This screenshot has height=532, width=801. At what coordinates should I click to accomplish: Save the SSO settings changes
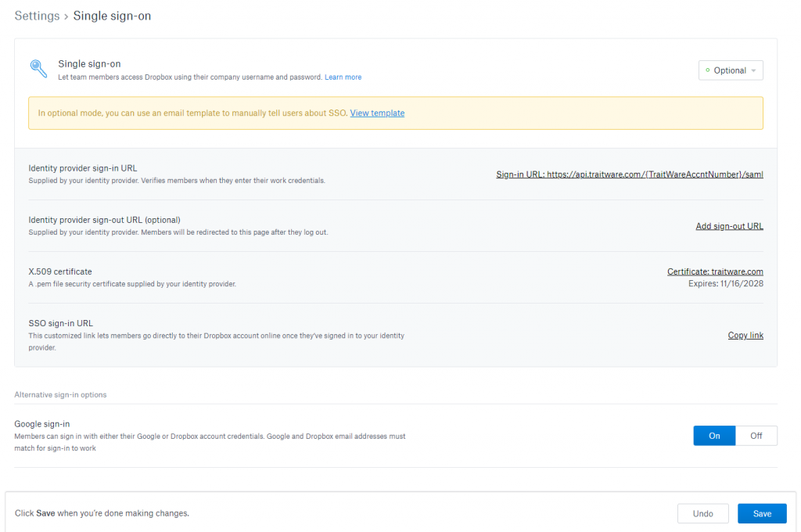[x=762, y=513]
